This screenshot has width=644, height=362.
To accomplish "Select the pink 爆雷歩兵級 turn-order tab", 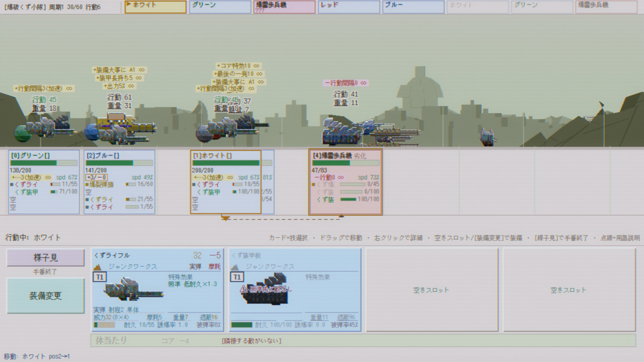I will click(284, 7).
